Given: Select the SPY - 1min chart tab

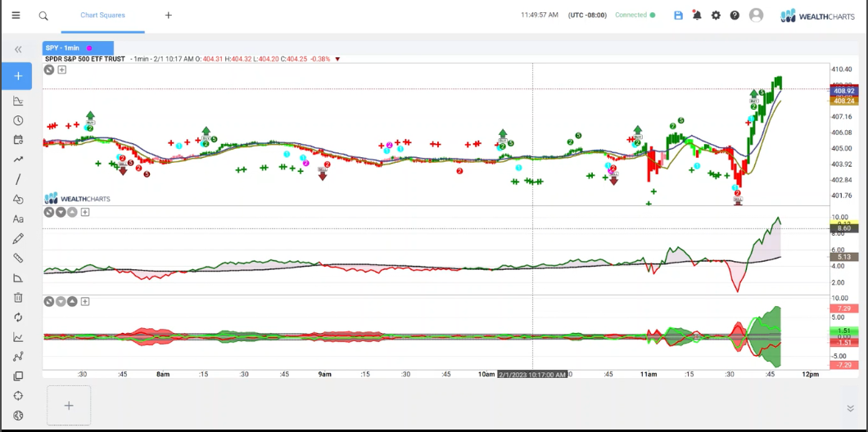Looking at the screenshot, I should point(78,48).
